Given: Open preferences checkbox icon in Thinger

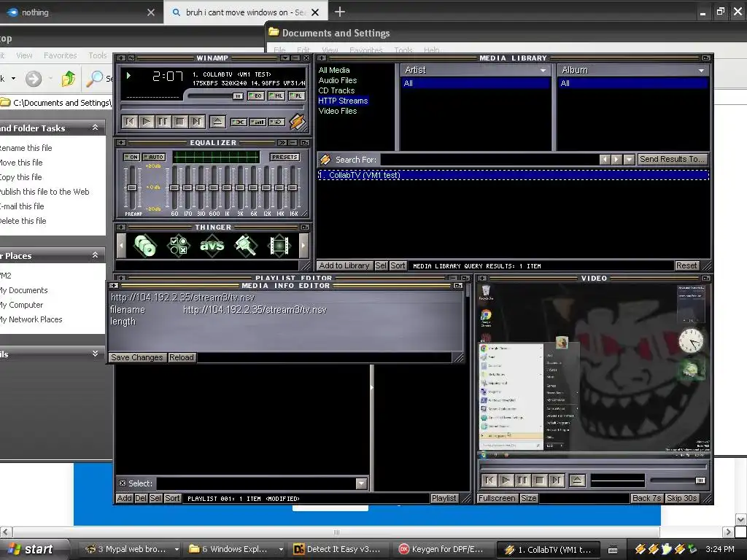Looking at the screenshot, I should click(x=178, y=246).
